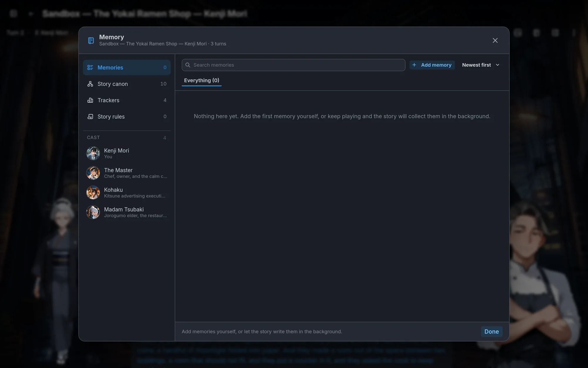The height and width of the screenshot is (368, 588).
Task: Click the Add memory button
Action: click(432, 65)
